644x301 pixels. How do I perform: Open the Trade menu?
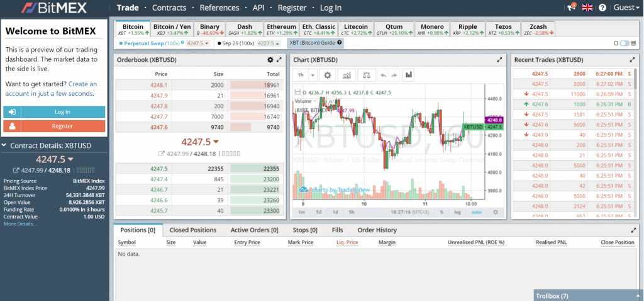point(128,8)
